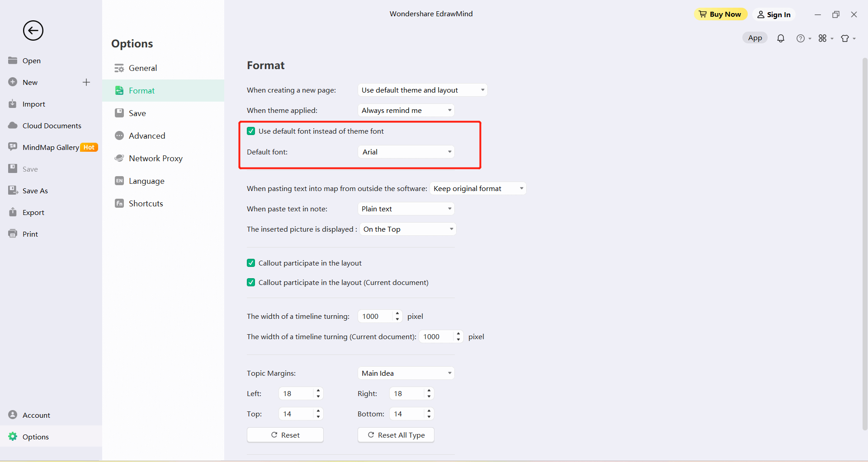Image resolution: width=868 pixels, height=462 pixels.
Task: Select Save in Options menu
Action: pyautogui.click(x=163, y=113)
